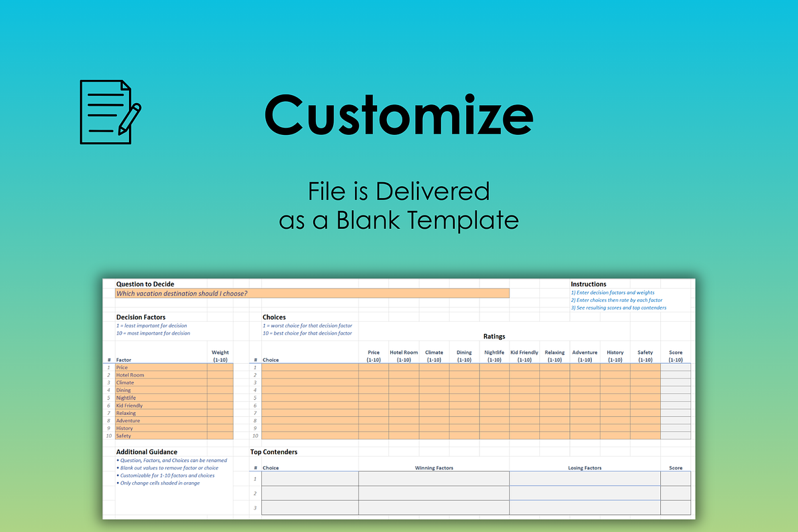798x532 pixels.
Task: Click the "Only change cells shaded in orange" note
Action: (158, 483)
